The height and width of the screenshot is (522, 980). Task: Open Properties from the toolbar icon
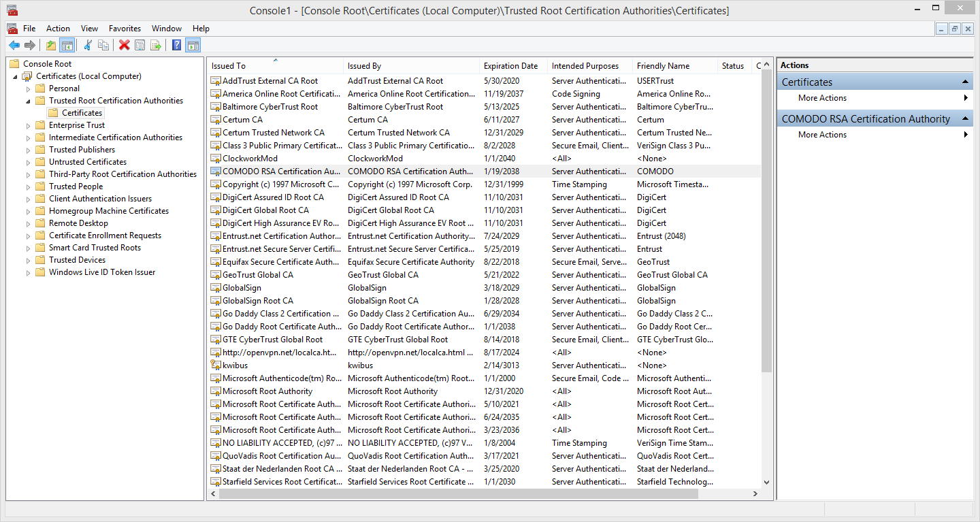pyautogui.click(x=140, y=45)
